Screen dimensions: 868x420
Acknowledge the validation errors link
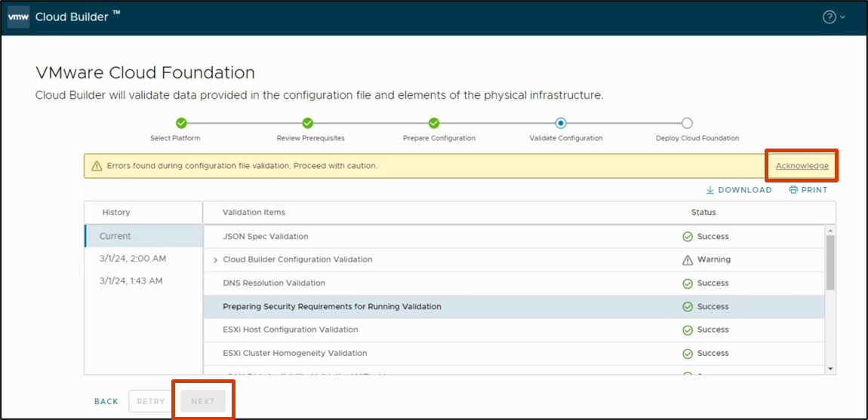(802, 165)
